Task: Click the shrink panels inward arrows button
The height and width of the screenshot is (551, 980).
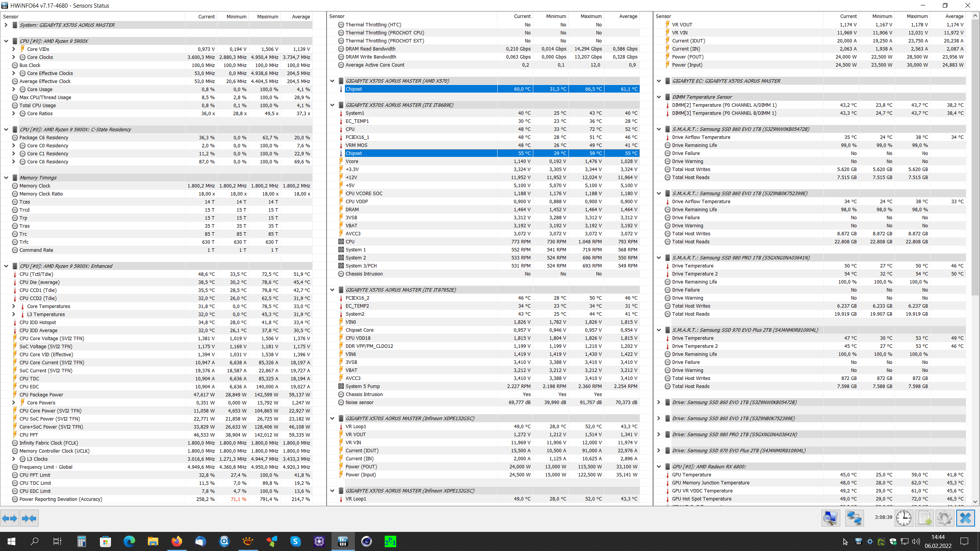Action: pos(29,518)
